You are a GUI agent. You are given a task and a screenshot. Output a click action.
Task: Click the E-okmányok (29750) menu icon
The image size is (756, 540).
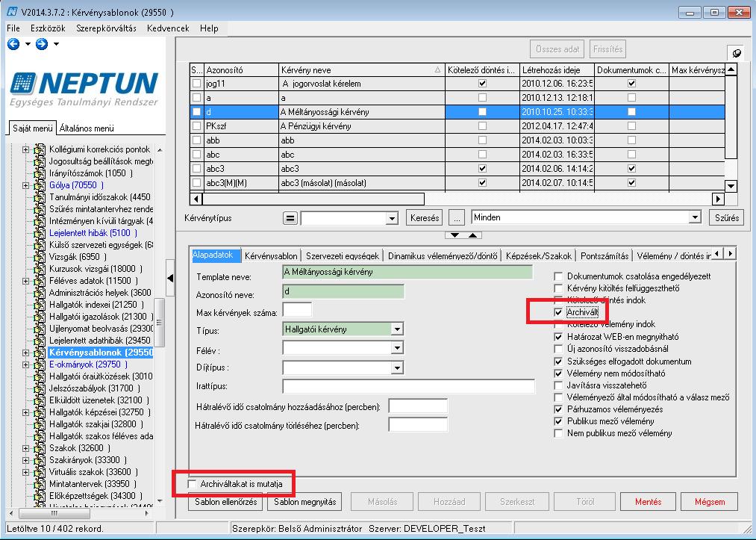(x=40, y=364)
